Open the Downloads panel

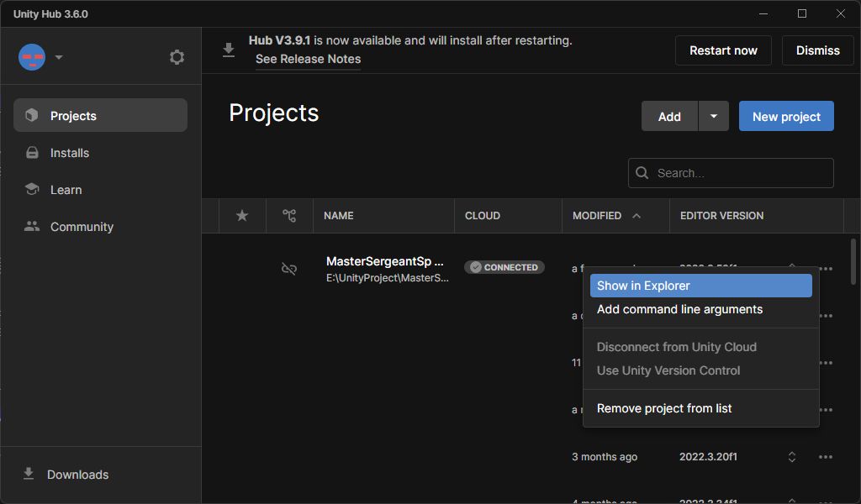tap(66, 475)
